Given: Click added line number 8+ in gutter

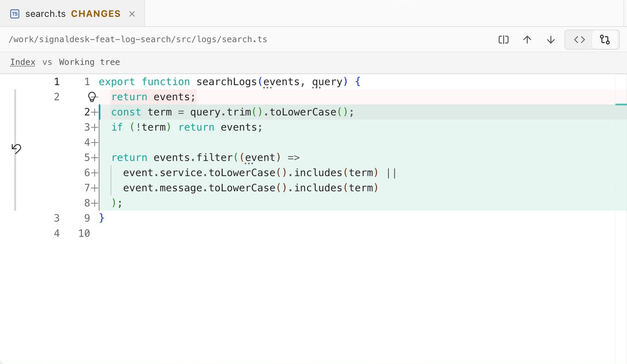Looking at the screenshot, I should pyautogui.click(x=91, y=203).
